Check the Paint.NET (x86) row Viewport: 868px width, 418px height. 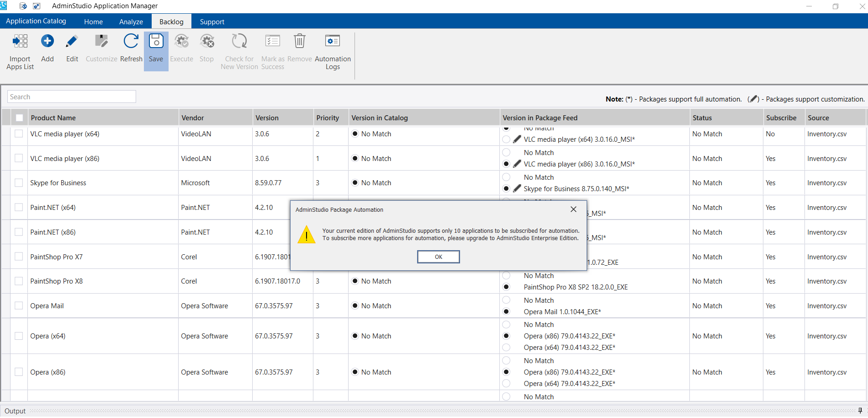19,232
